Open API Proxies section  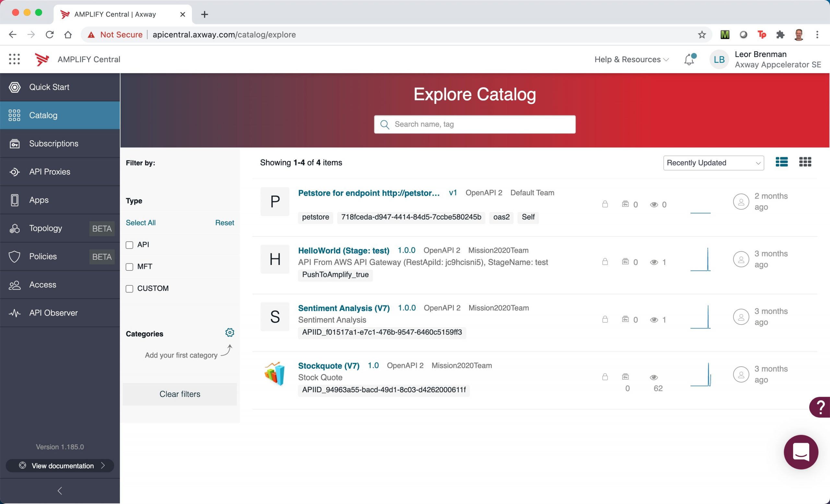pos(60,172)
